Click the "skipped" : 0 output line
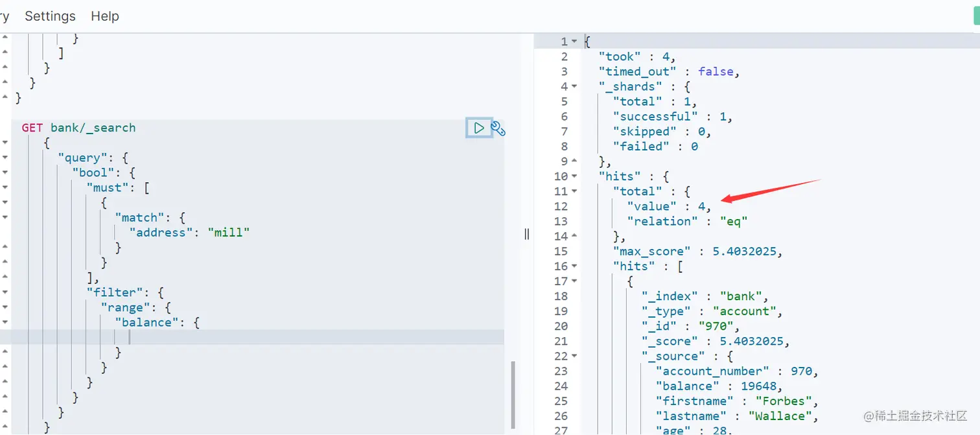Screen dimensions: 980x435 point(662,132)
